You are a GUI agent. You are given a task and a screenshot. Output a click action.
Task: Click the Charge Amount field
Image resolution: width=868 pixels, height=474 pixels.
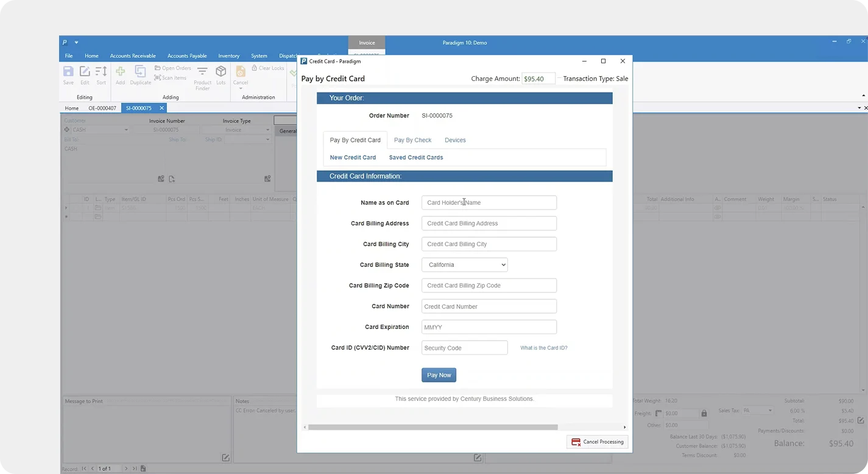538,79
